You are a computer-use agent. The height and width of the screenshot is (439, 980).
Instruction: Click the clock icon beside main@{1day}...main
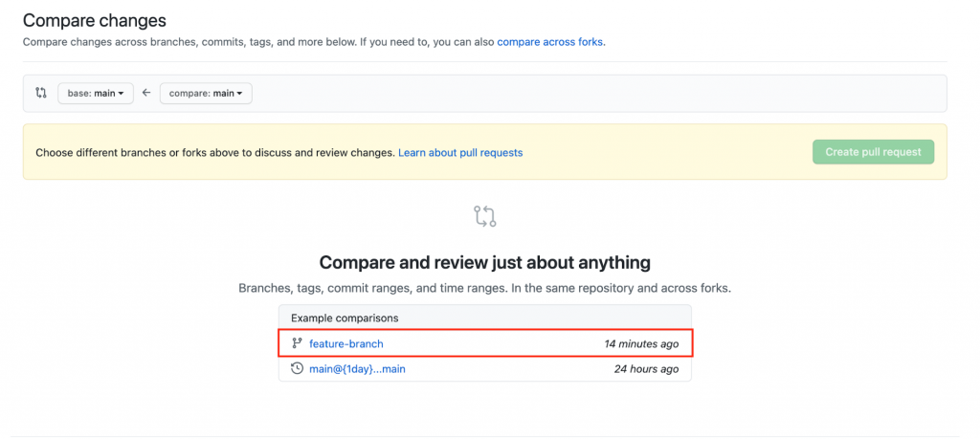[297, 368]
